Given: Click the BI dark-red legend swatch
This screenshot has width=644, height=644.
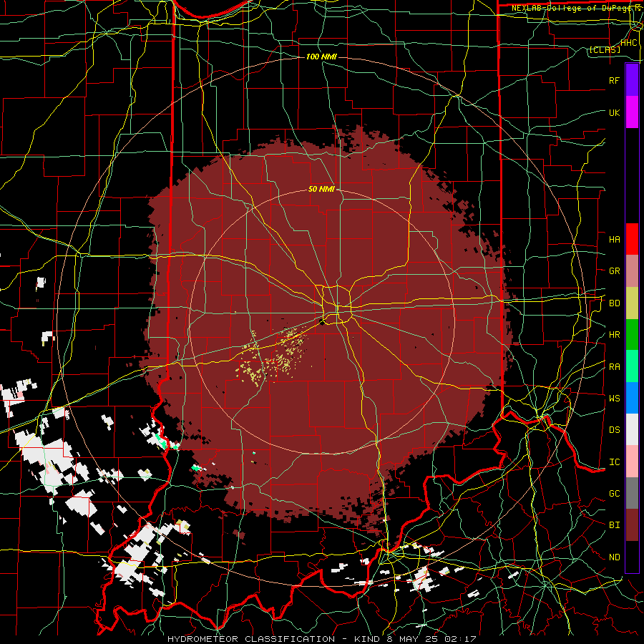Looking at the screenshot, I should pyautogui.click(x=632, y=525).
